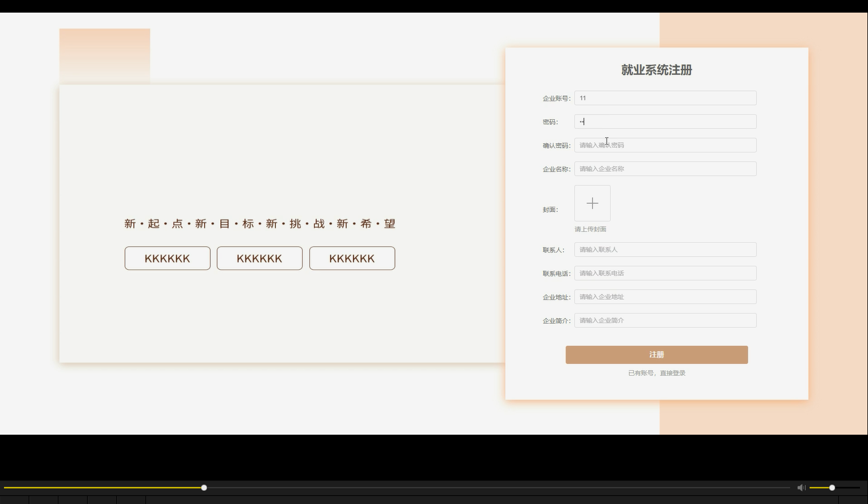The height and width of the screenshot is (504, 868).
Task: Click the 企业地址 company address field
Action: point(665,297)
